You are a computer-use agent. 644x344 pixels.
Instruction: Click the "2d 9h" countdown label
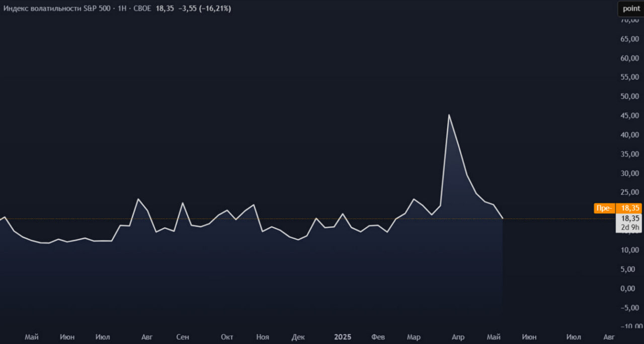[629, 227]
